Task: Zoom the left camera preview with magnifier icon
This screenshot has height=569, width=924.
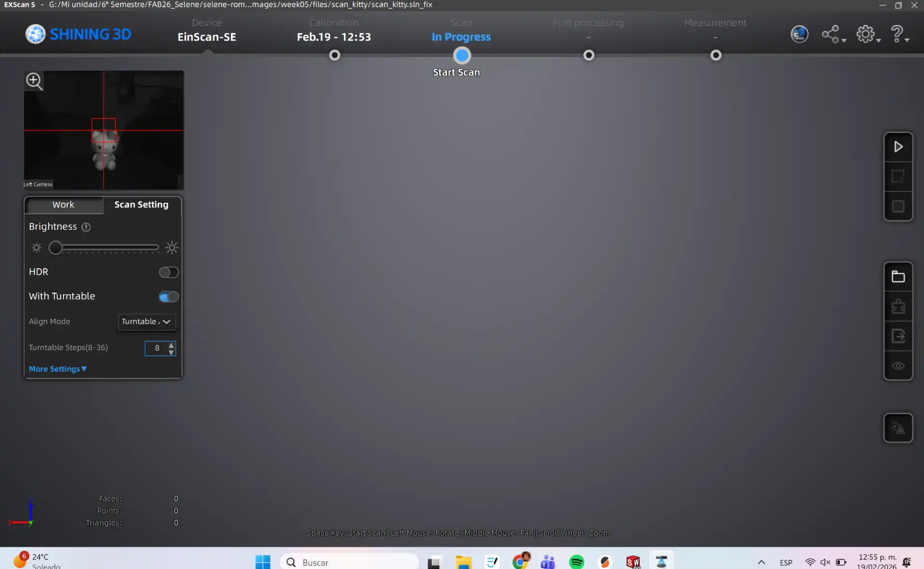Action: (x=34, y=81)
